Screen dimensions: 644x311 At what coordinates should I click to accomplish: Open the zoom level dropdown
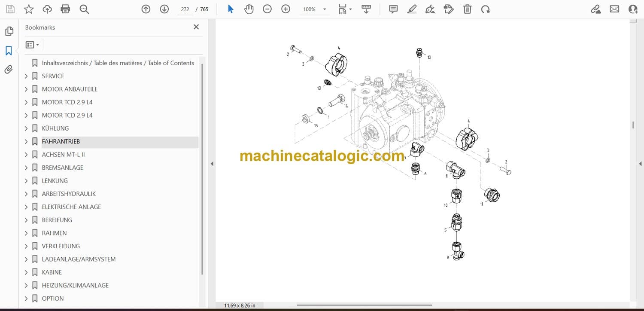324,9
